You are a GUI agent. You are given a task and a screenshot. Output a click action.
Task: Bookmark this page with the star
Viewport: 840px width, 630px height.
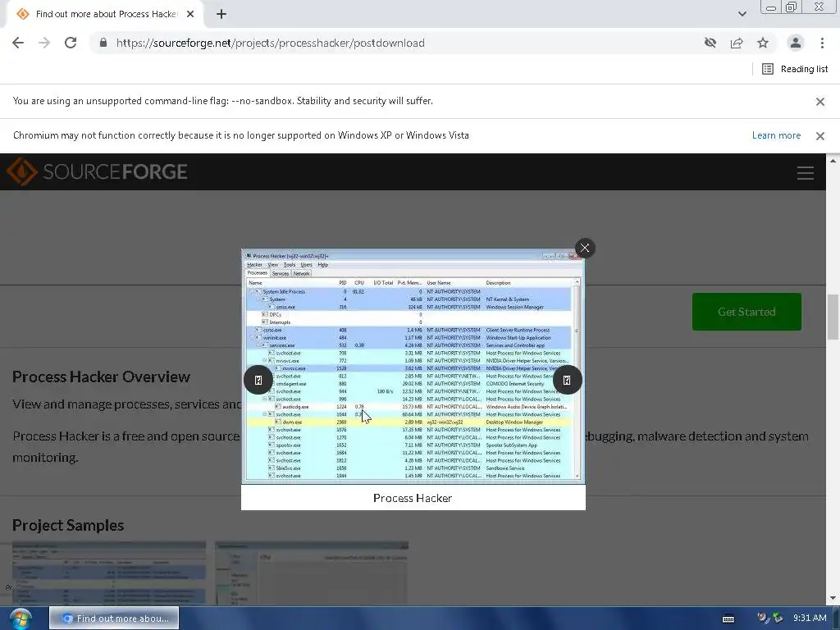pyautogui.click(x=763, y=43)
